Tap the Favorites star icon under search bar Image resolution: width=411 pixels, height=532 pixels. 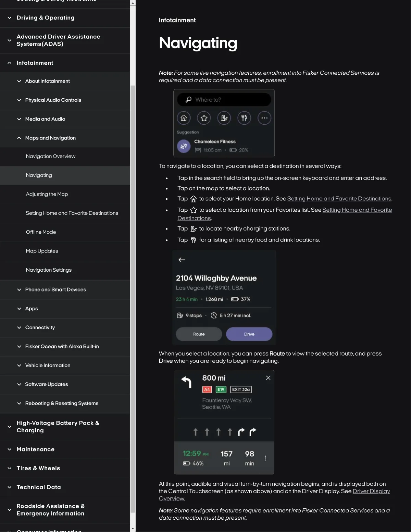204,118
